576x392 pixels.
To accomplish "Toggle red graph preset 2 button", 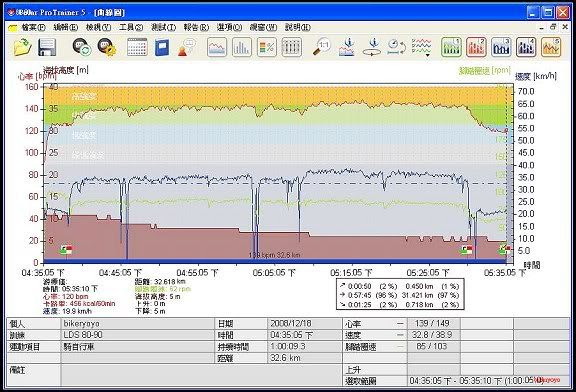I will click(x=476, y=47).
